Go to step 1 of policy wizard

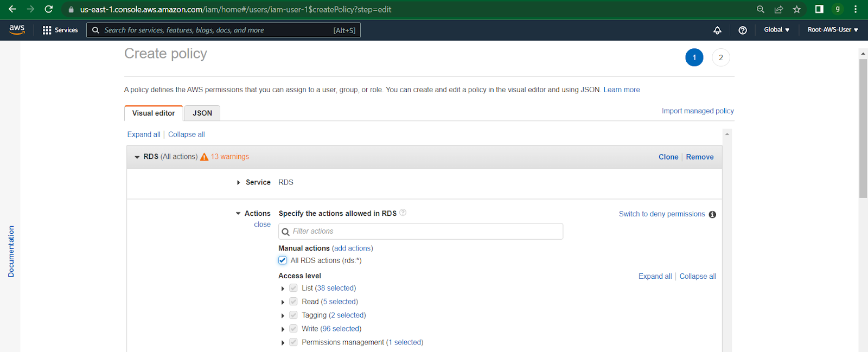694,57
